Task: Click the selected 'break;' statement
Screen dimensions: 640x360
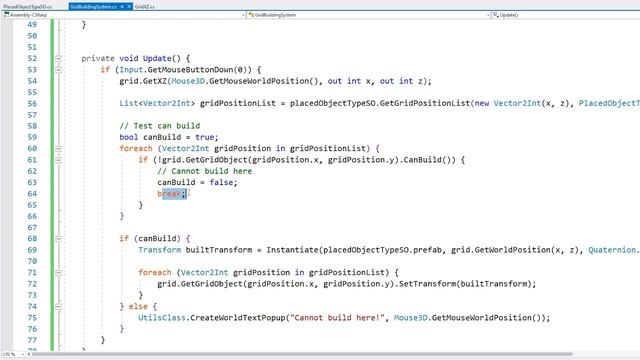Action: click(x=172, y=193)
